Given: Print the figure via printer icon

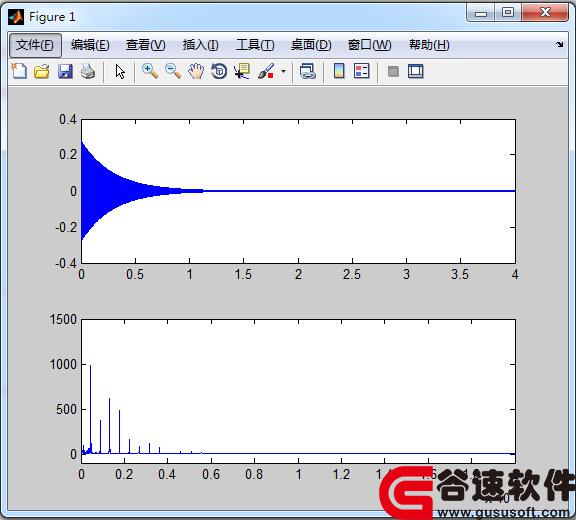Looking at the screenshot, I should click(88, 71).
